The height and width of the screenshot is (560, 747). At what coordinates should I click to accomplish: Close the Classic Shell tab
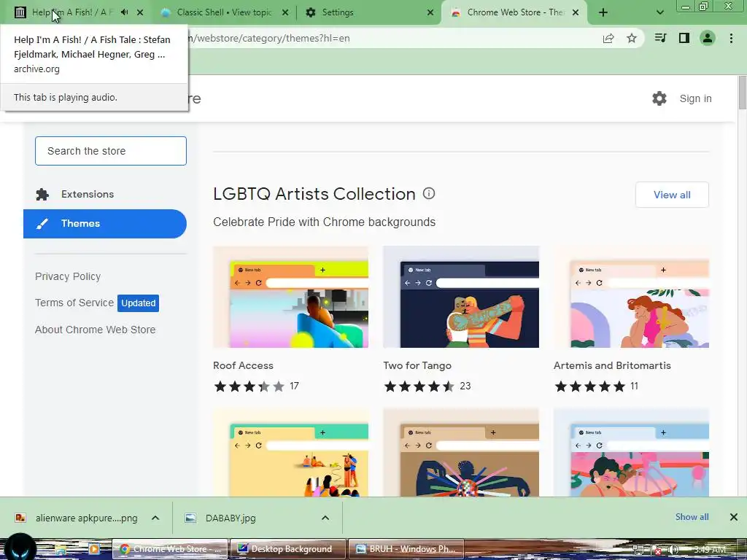click(x=285, y=12)
